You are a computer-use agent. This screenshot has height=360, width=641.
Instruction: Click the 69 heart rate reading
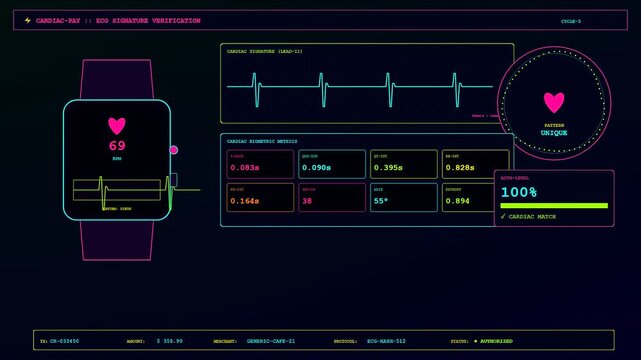117,145
